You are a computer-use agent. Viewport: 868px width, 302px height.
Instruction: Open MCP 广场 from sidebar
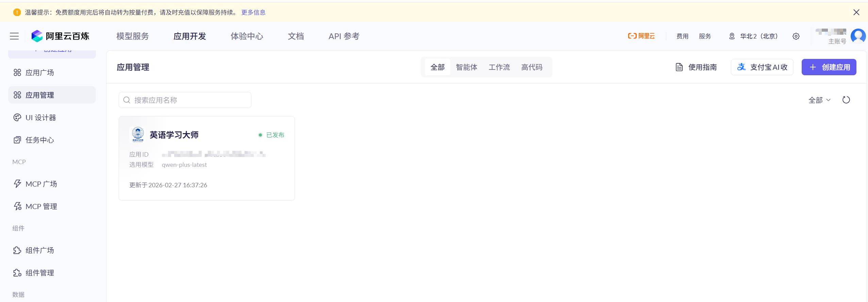click(41, 184)
